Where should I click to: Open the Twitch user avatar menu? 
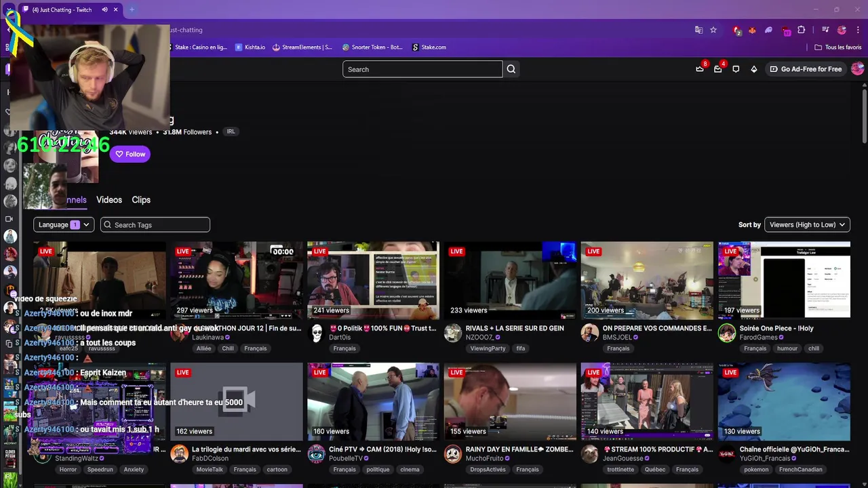pyautogui.click(x=857, y=69)
